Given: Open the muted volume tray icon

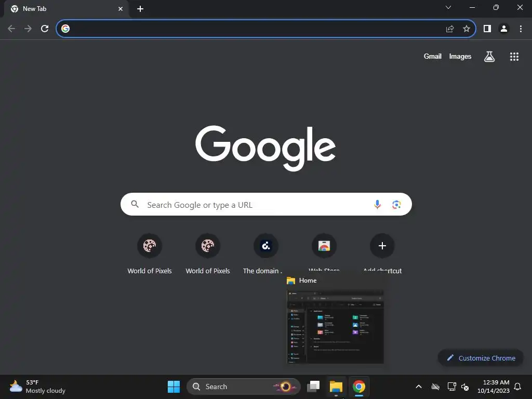Looking at the screenshot, I should pos(465,387).
